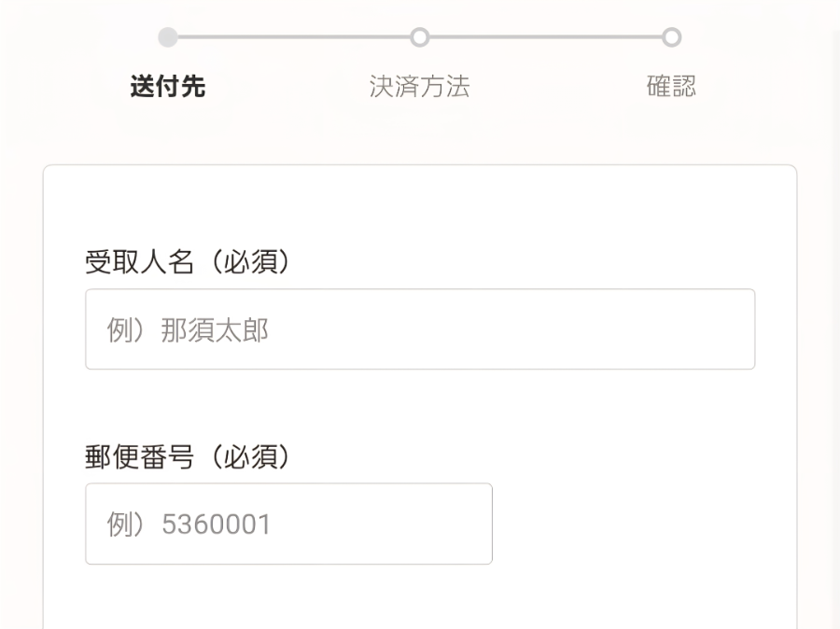Image resolution: width=840 pixels, height=629 pixels.
Task: Click the 受取人名 field label text
Action: click(x=140, y=263)
